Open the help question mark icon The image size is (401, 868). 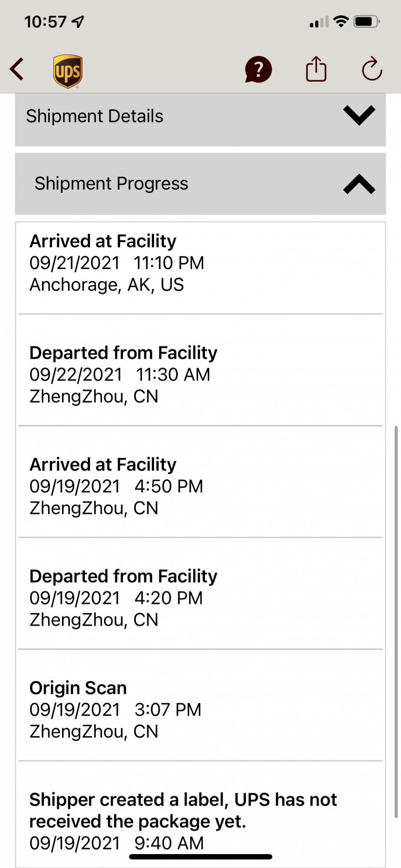click(258, 69)
